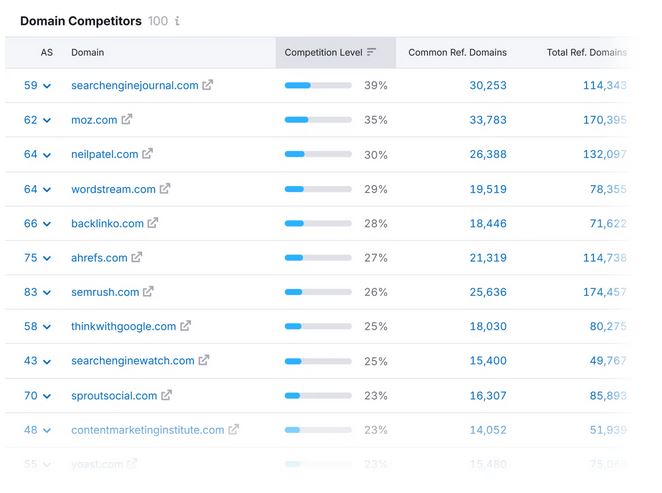Open external link icon for backlinko.com
Viewport: 662px width, 493px height.
coord(153,222)
